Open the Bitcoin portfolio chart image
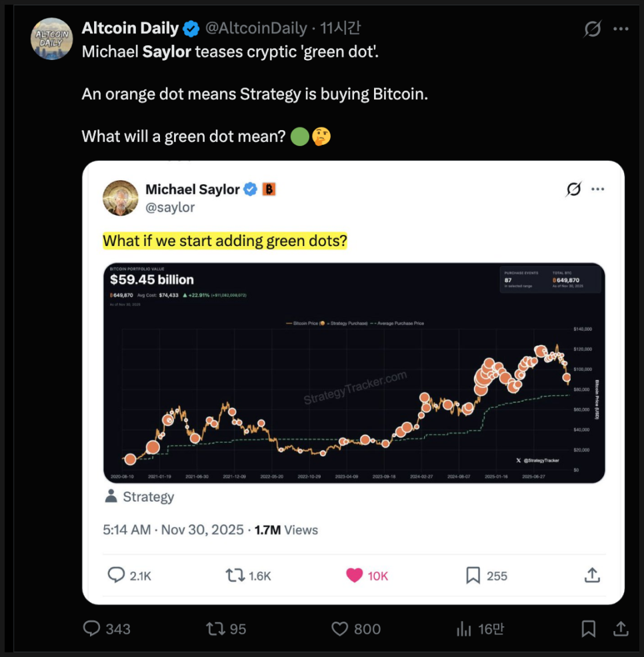The width and height of the screenshot is (644, 657). [x=354, y=373]
